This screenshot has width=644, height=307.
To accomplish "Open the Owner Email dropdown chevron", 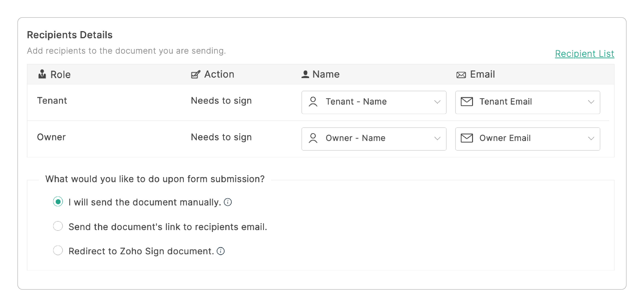I will click(x=591, y=139).
